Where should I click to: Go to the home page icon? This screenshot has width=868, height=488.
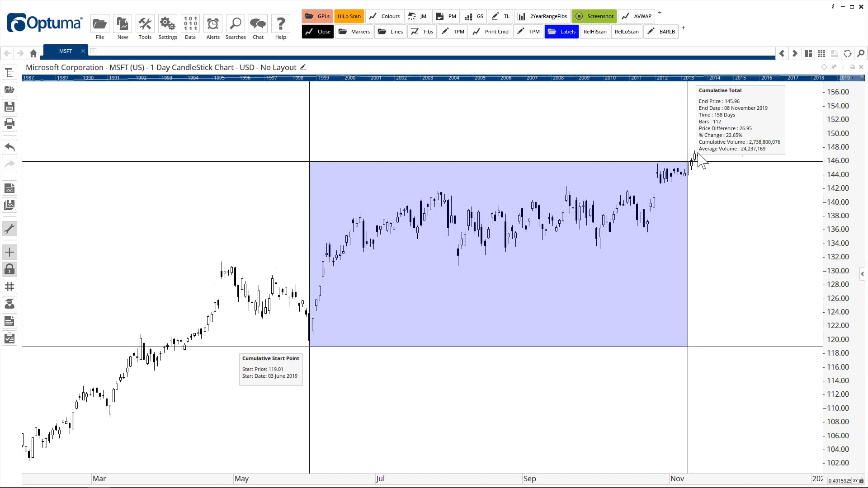(x=33, y=53)
